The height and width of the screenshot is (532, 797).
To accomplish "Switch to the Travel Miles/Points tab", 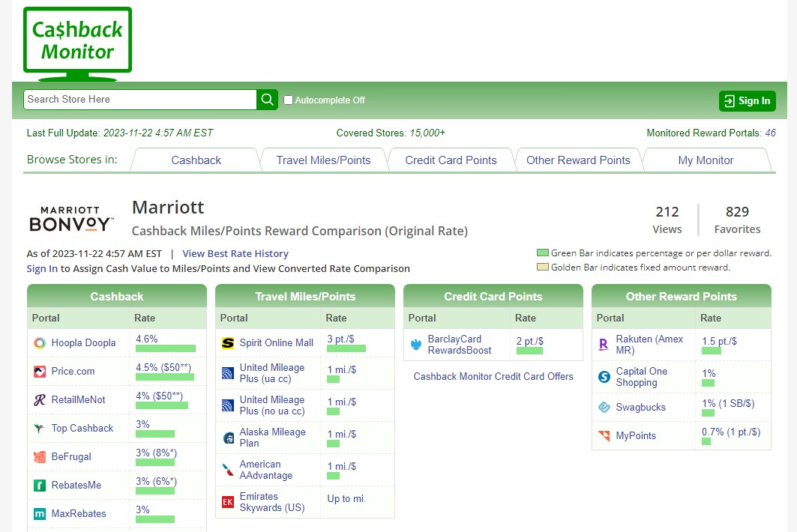I will (323, 160).
